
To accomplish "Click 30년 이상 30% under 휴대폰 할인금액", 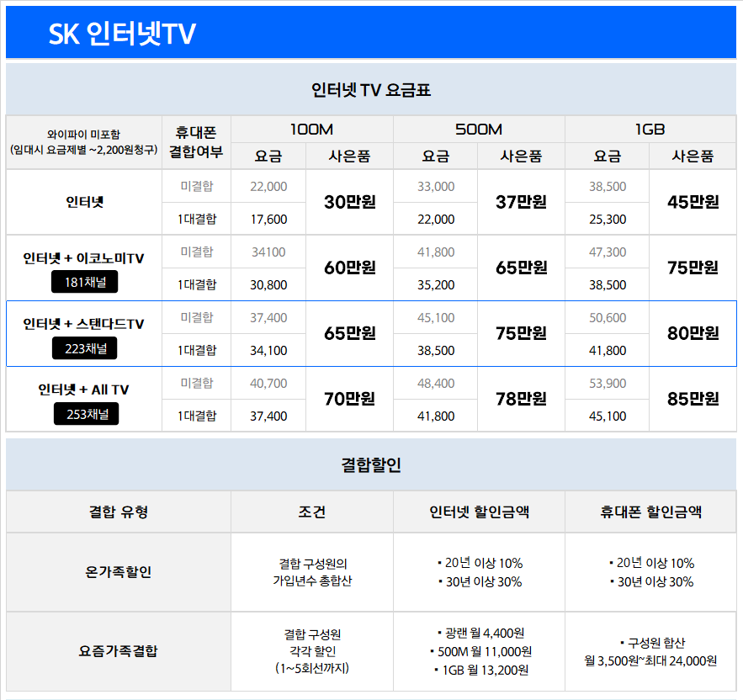I will (651, 581).
